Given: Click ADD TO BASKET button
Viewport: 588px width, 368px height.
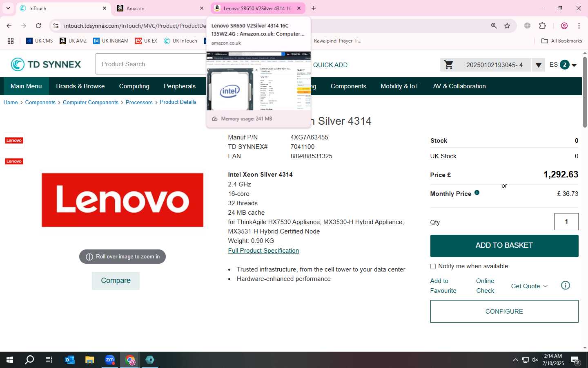Looking at the screenshot, I should (504, 246).
